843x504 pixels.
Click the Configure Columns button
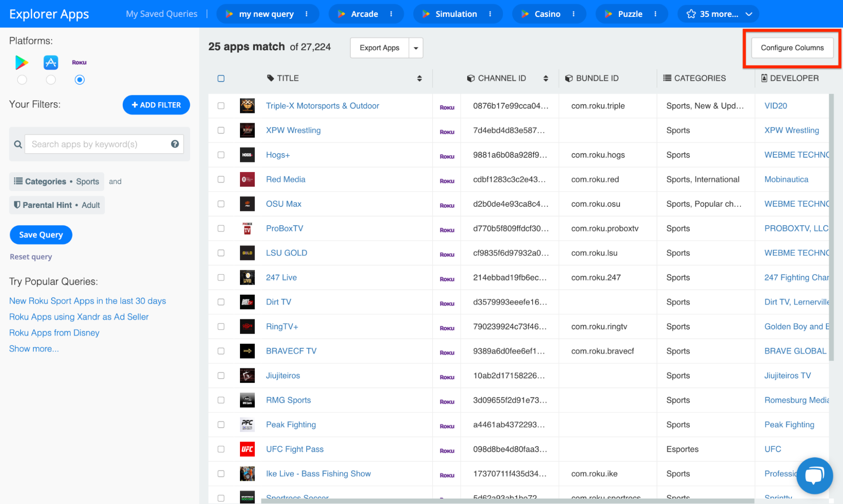(792, 48)
